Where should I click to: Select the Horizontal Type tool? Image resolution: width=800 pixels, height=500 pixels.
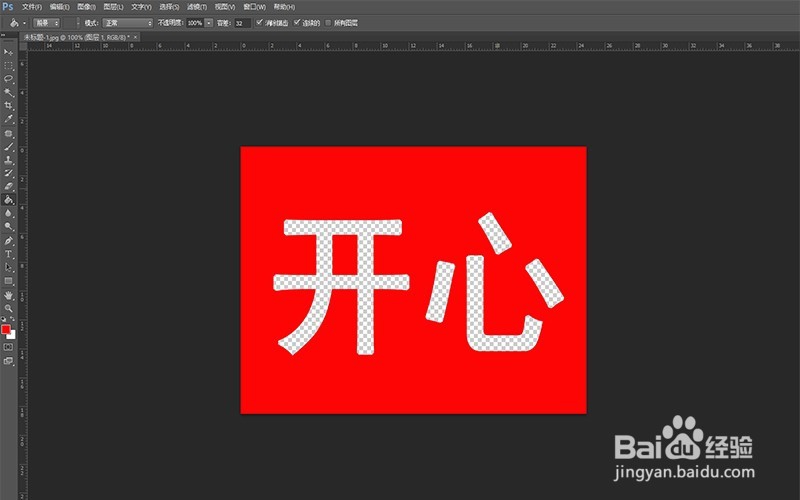click(8, 254)
